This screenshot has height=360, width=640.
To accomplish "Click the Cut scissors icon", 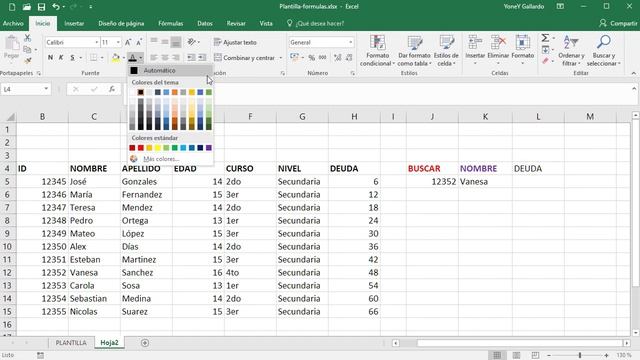I will point(27,38).
